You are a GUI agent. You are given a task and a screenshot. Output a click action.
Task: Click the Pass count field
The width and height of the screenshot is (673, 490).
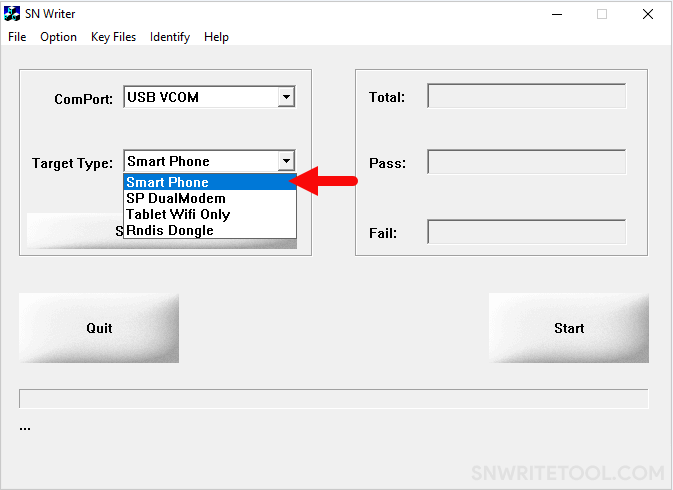(x=527, y=162)
